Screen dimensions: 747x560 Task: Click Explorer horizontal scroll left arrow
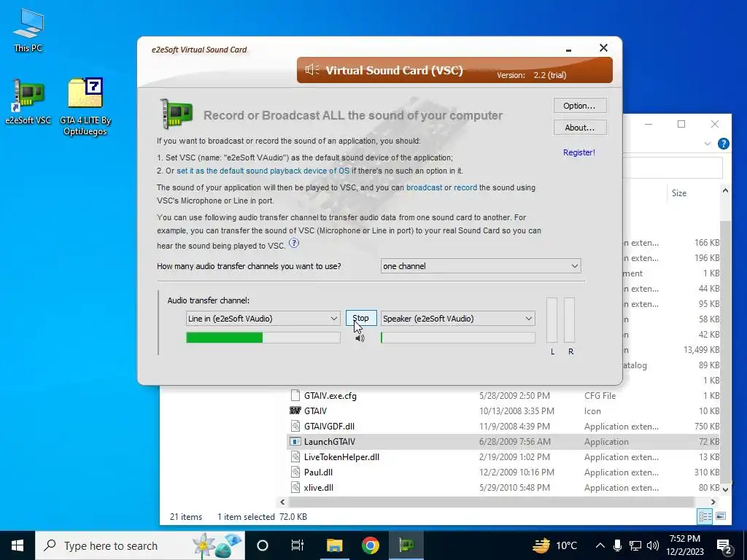pos(282,502)
